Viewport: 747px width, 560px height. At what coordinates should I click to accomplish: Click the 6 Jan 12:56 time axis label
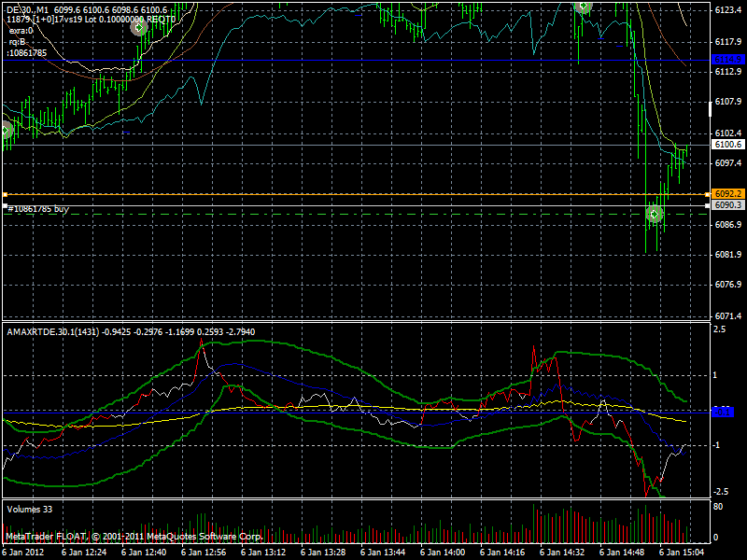(x=203, y=553)
